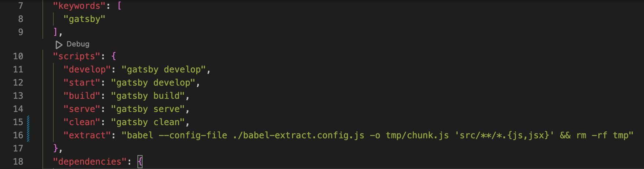
Task: Click the Debug play triangle icon
Action: [58, 45]
